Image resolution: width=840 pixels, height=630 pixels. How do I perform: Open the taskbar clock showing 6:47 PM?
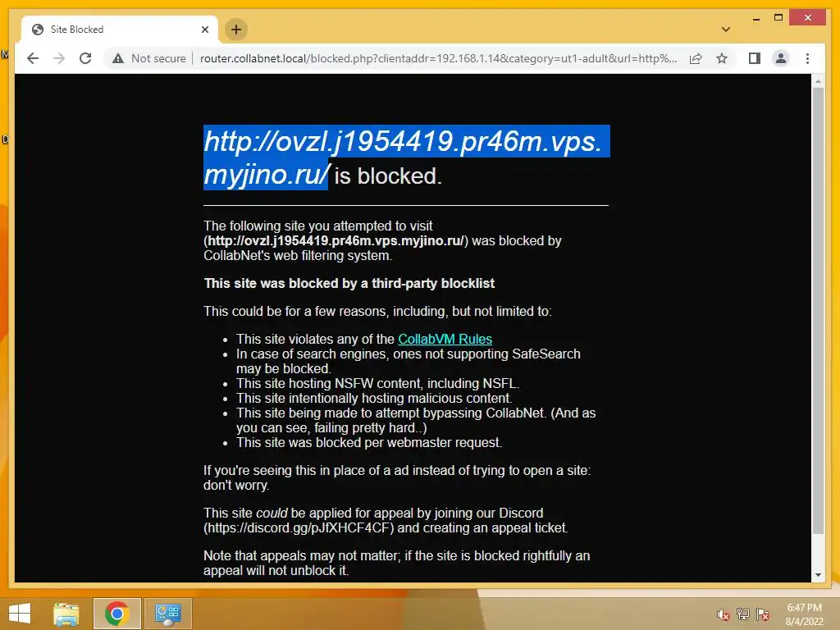[x=804, y=614]
